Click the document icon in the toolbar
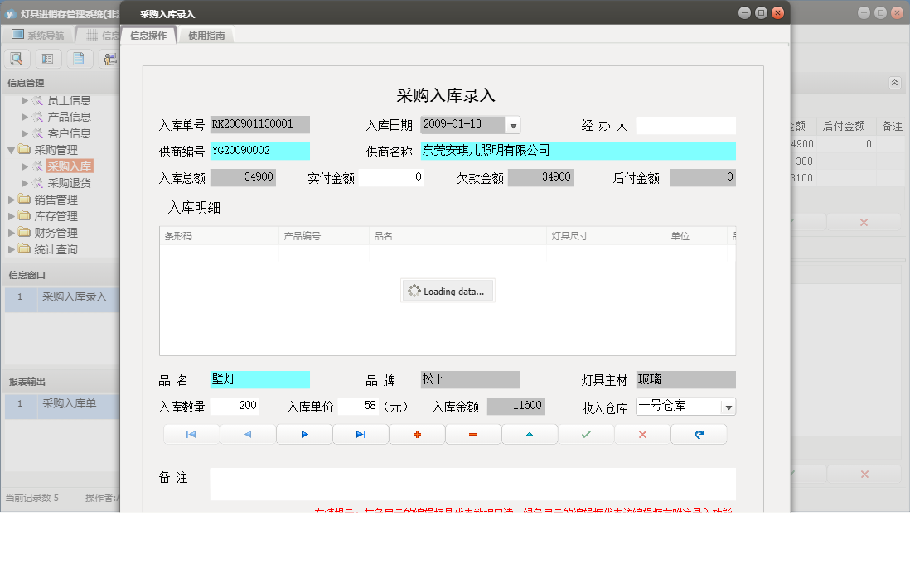 click(x=79, y=58)
